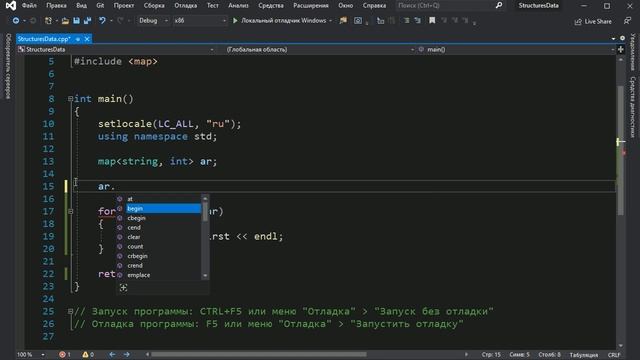Open the Правка menu
The height and width of the screenshot is (360, 640).
[56, 5]
